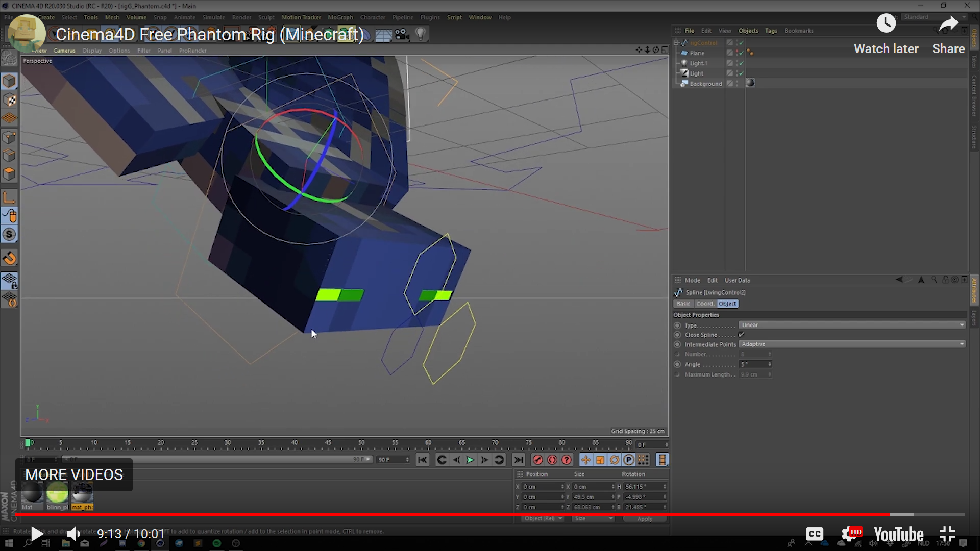
Task: Open the Object (Rel) coordinate dropdown
Action: [x=543, y=518]
